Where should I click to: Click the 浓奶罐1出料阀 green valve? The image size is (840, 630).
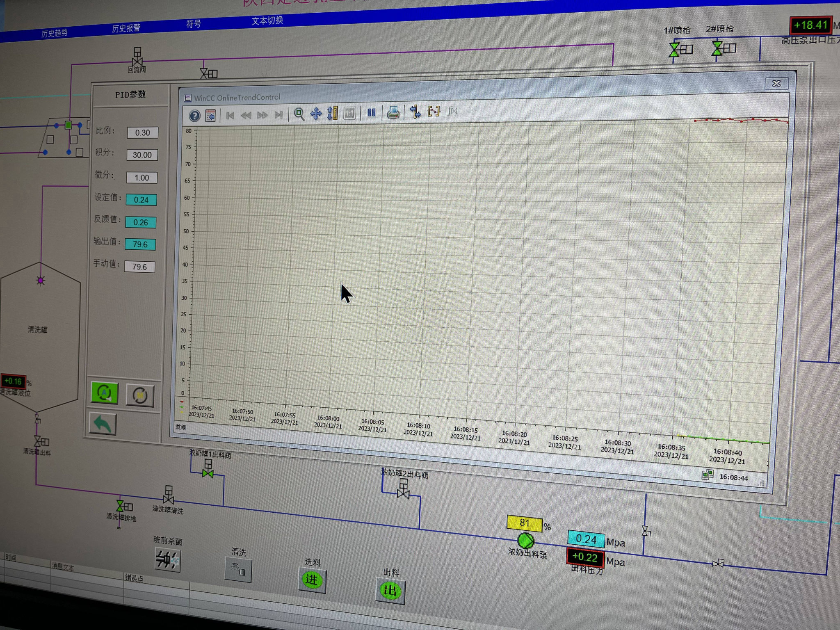(208, 469)
